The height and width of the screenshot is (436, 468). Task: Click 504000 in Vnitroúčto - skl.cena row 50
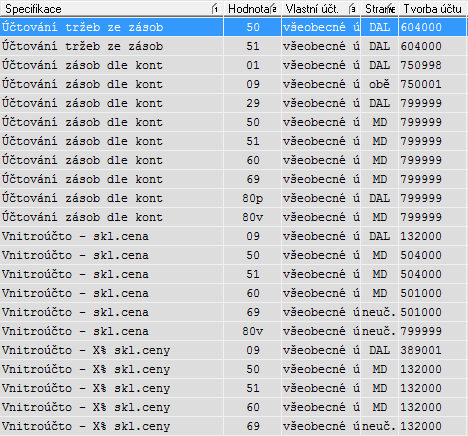click(x=421, y=255)
